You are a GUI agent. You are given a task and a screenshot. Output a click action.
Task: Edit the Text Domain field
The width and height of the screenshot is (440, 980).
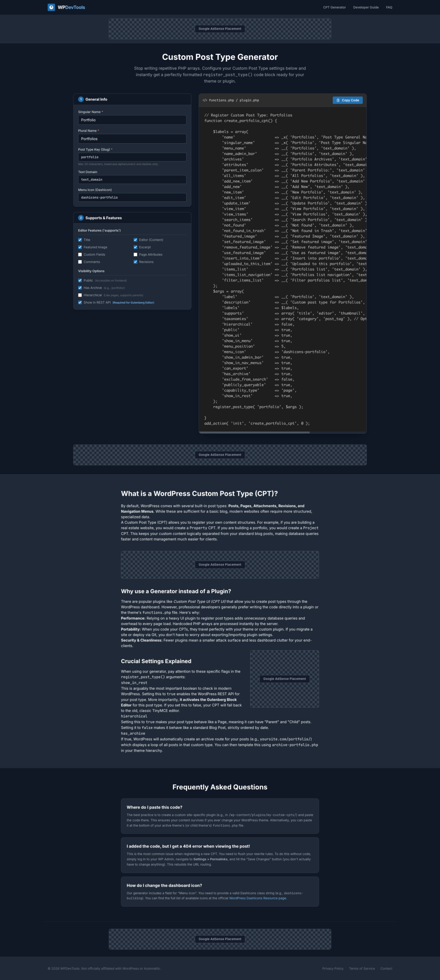click(x=132, y=180)
